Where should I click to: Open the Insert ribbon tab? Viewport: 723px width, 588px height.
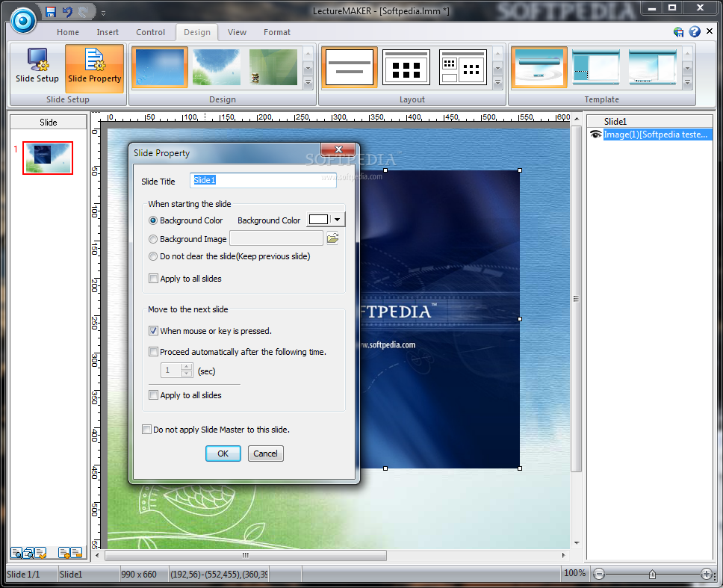(x=108, y=32)
